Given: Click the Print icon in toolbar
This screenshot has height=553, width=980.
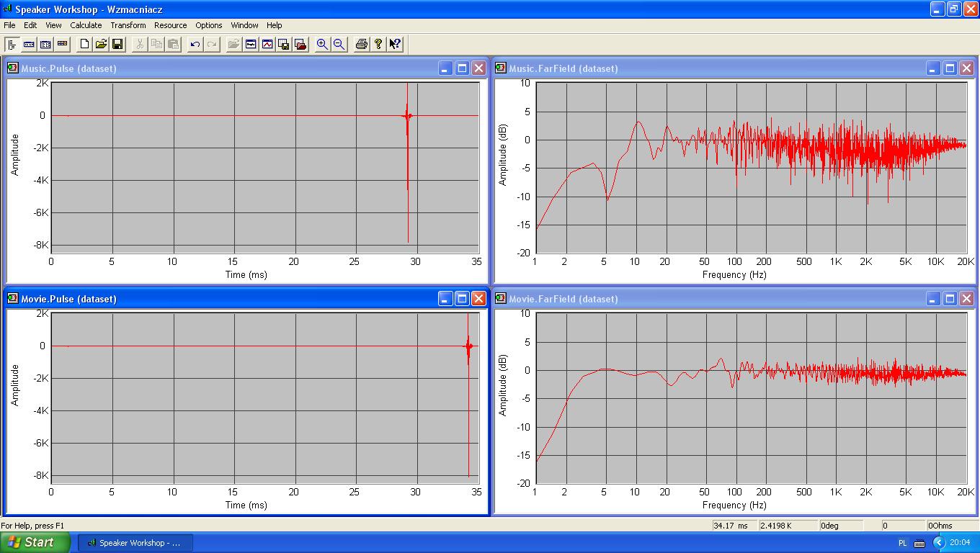Looking at the screenshot, I should [x=362, y=44].
